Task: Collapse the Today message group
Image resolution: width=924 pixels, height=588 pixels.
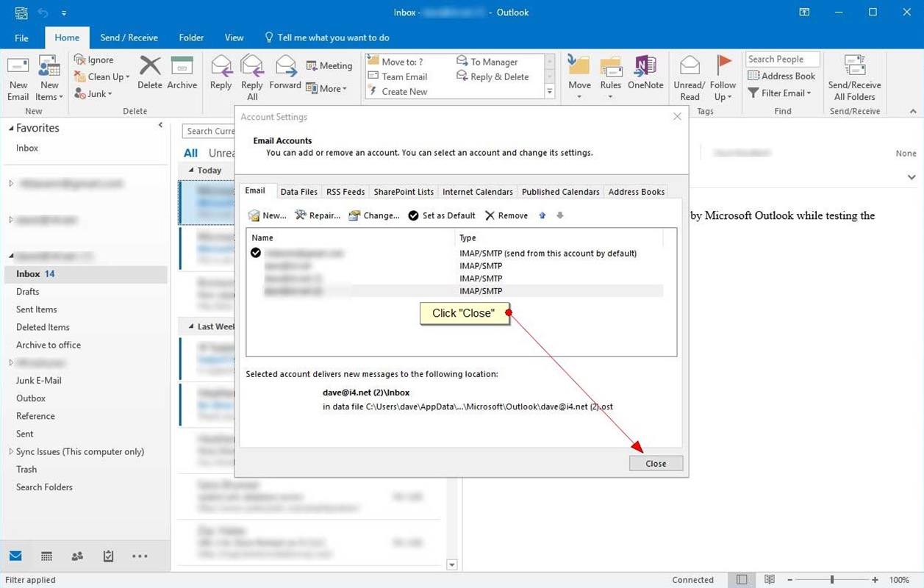Action: (x=191, y=171)
